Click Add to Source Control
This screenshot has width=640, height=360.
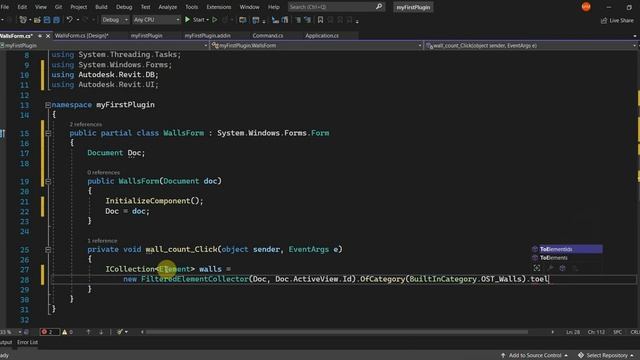pyautogui.click(x=534, y=355)
